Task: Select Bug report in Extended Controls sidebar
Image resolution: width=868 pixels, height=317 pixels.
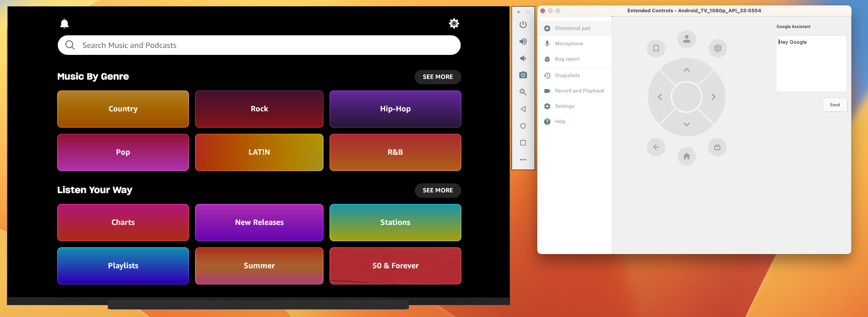Action: click(x=574, y=59)
